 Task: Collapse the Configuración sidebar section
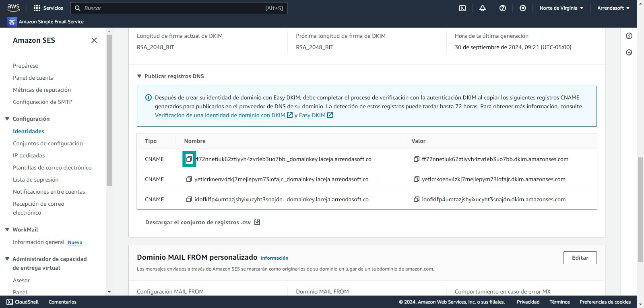[x=7, y=119]
